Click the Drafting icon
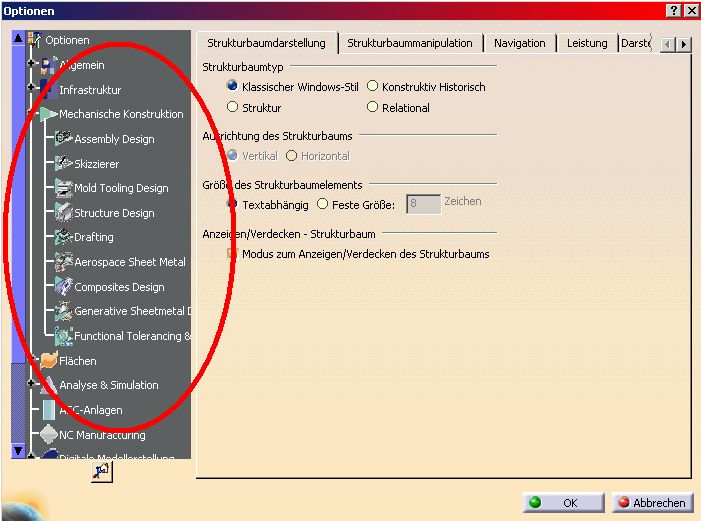The height and width of the screenshot is (521, 701). pos(63,237)
